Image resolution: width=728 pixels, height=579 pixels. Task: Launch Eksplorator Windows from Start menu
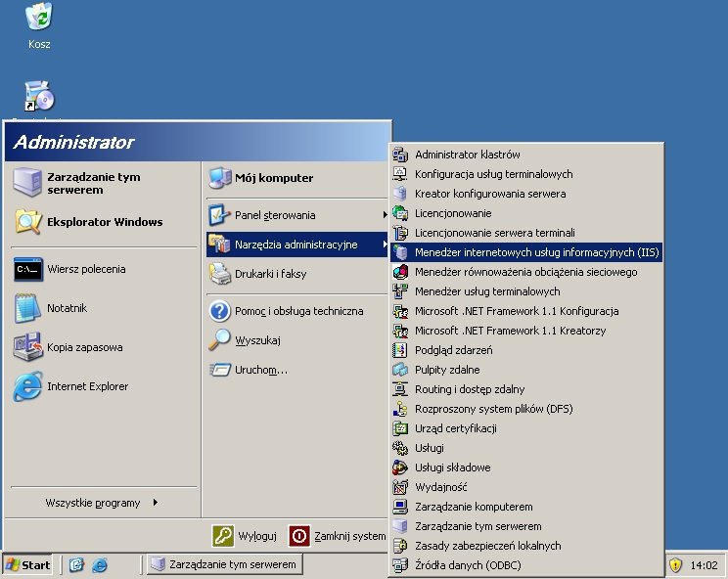click(x=105, y=222)
